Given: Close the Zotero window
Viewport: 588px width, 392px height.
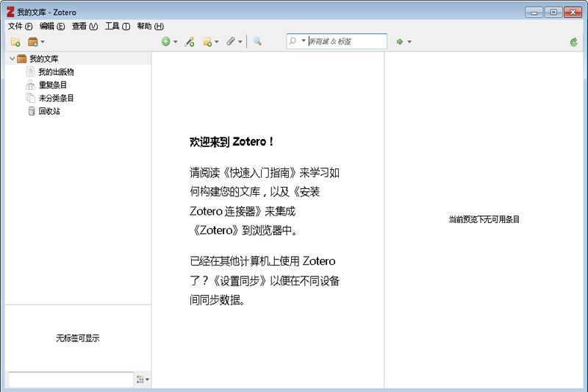Looking at the screenshot, I should pos(573,13).
